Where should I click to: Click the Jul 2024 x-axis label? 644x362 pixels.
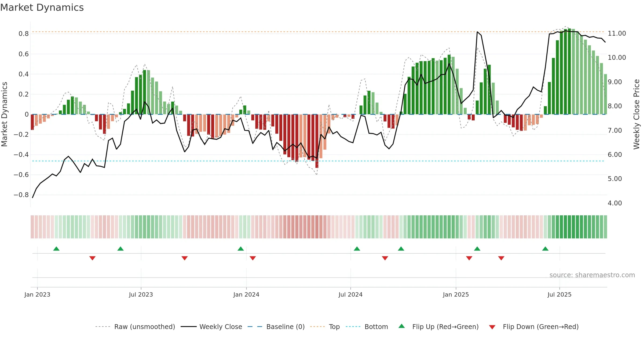pyautogui.click(x=350, y=294)
